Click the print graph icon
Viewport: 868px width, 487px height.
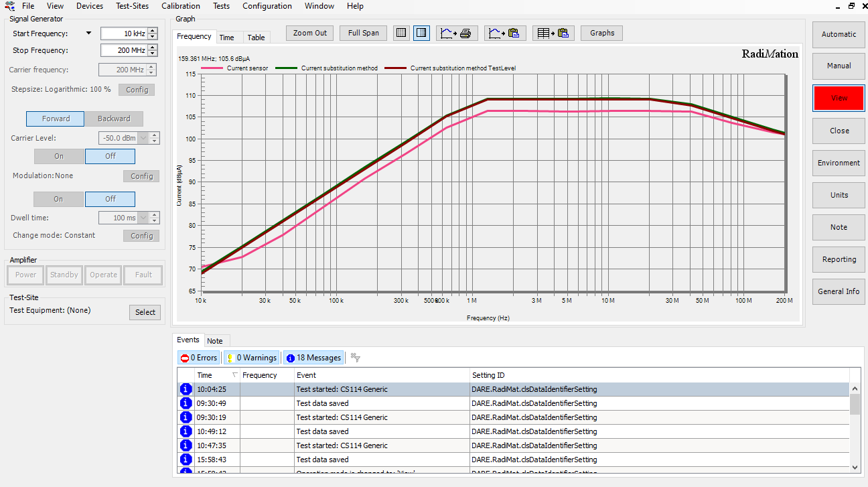[457, 33]
